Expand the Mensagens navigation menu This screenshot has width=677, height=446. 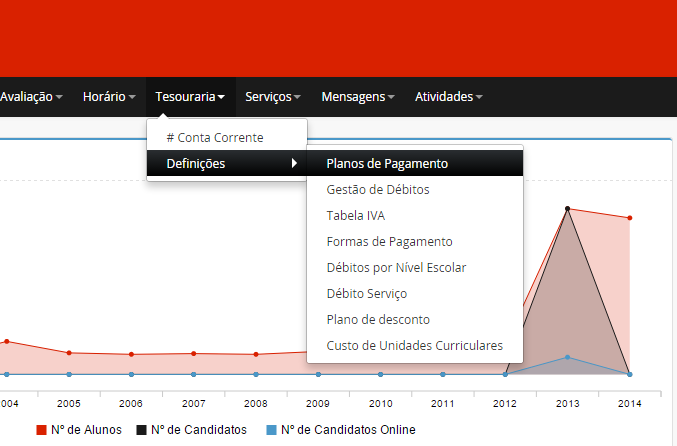pos(358,97)
